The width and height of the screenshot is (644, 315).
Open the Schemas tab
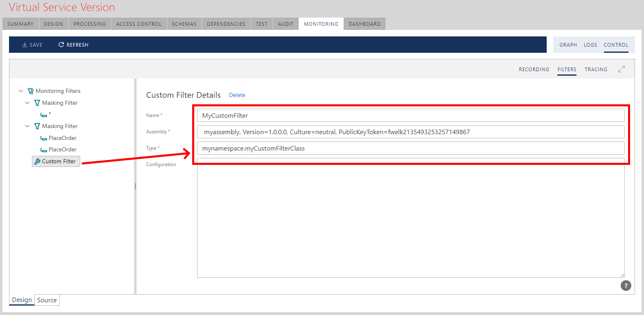pos(184,24)
